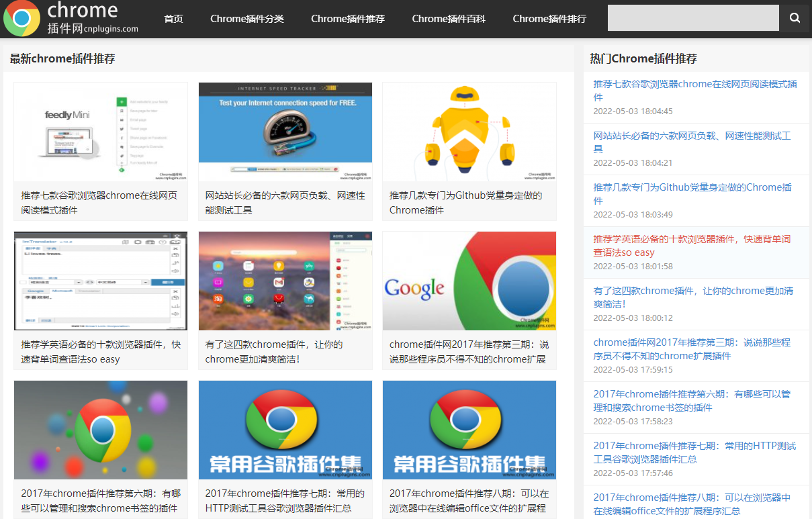812x519 pixels.
Task: Open the ImTranslator screenshot thumbnail
Action: tap(101, 281)
